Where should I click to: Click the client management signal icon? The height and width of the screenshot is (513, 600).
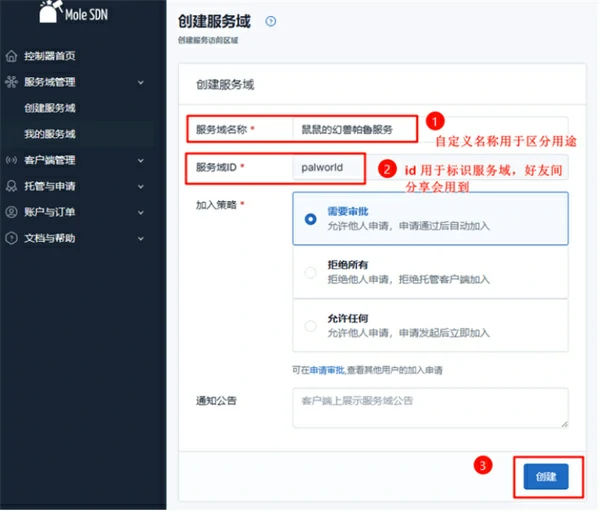(11, 160)
